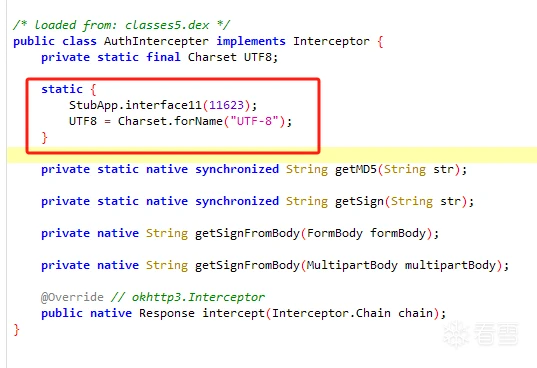Click the Charset.forName call
Viewport: 537px width, 368px height.
tap(170, 121)
